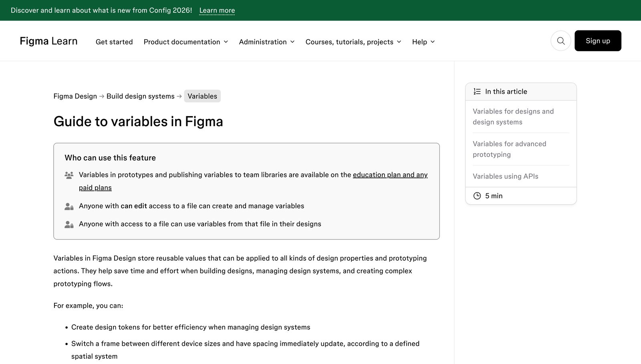The image size is (641, 364).
Task: Click the list icon beside In this article
Action: click(477, 92)
